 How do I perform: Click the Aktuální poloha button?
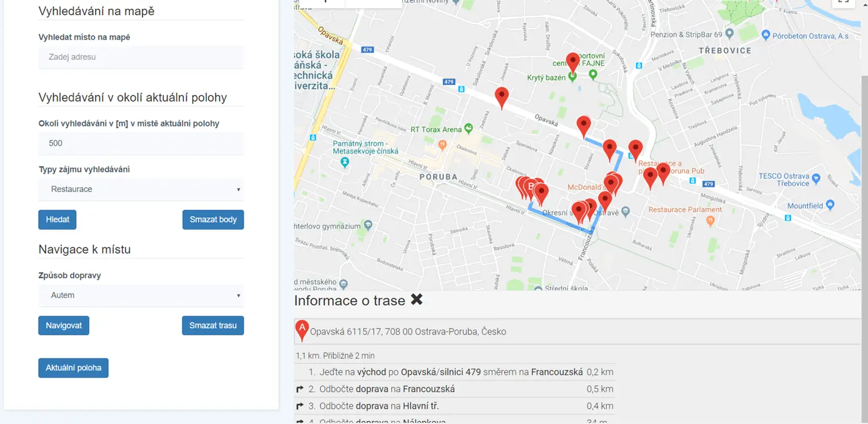(x=73, y=368)
